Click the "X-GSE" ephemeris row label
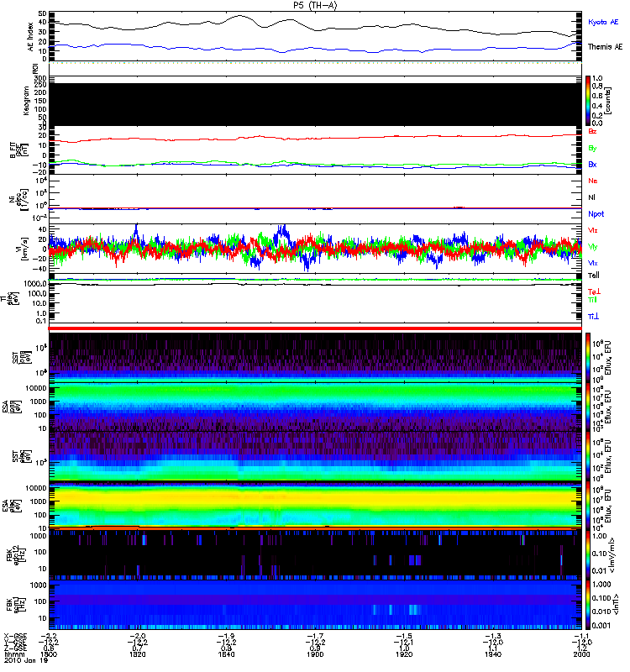 [x=15, y=637]
